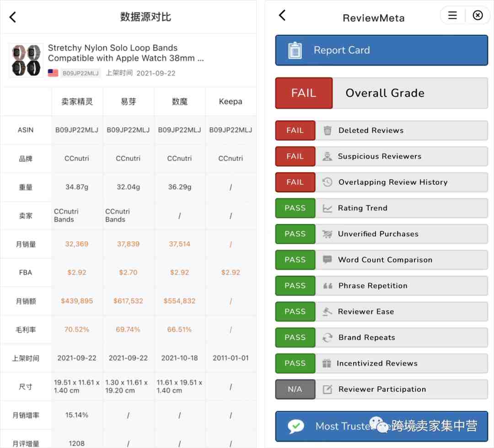Viewport: 494px width, 448px height.
Task: Click the Report Card clipboard icon
Action: [x=295, y=50]
